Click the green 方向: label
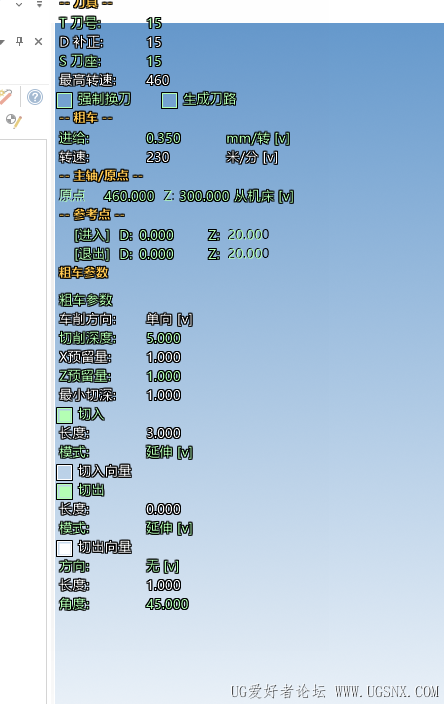 click(74, 567)
